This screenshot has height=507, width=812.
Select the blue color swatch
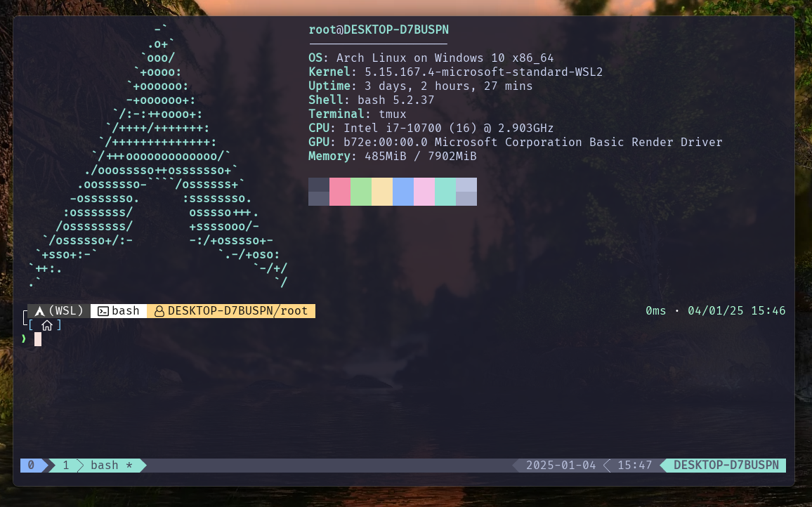point(403,192)
